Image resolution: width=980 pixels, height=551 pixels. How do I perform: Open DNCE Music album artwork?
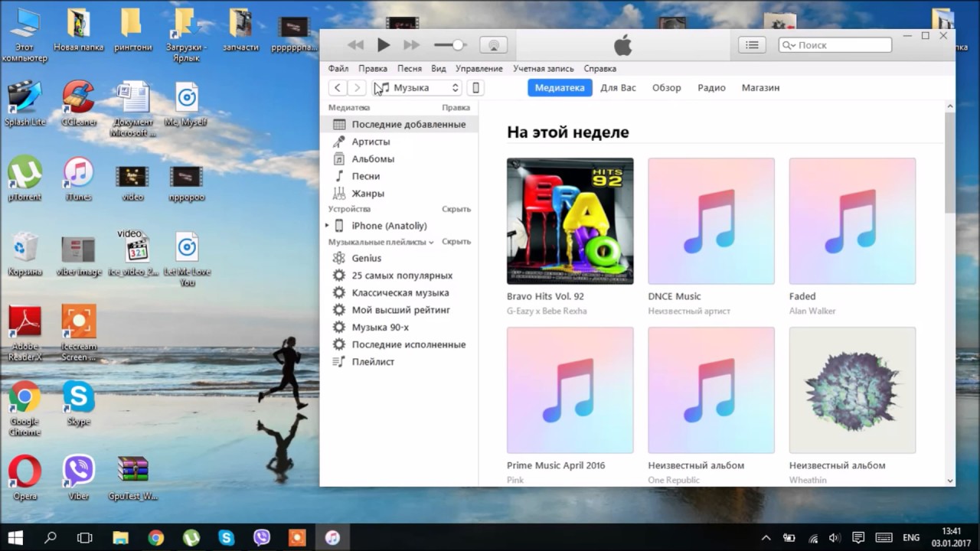click(x=711, y=221)
